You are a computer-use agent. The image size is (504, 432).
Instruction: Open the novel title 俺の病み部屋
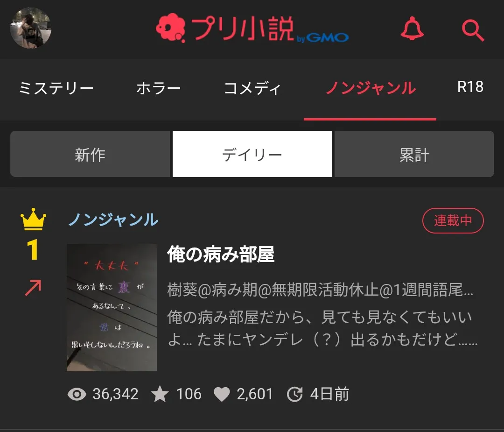tap(221, 254)
